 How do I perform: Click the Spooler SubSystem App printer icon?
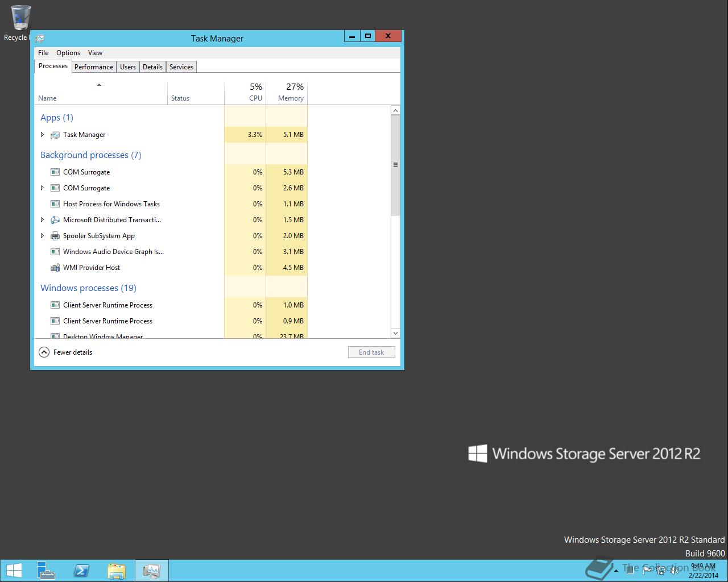55,236
